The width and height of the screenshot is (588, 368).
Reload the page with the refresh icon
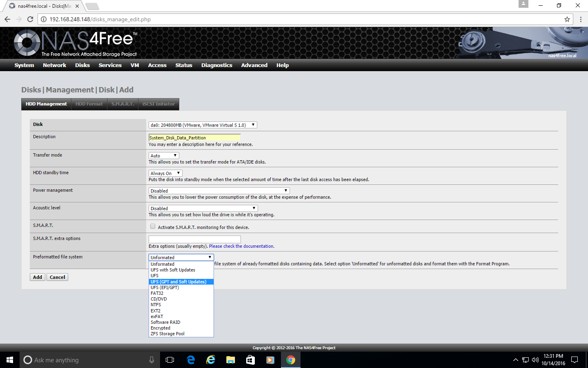tap(30, 19)
